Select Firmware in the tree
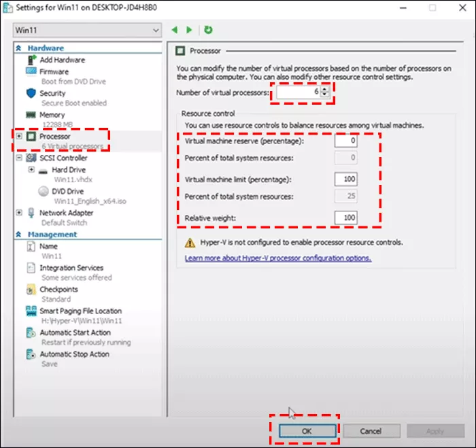 (54, 71)
